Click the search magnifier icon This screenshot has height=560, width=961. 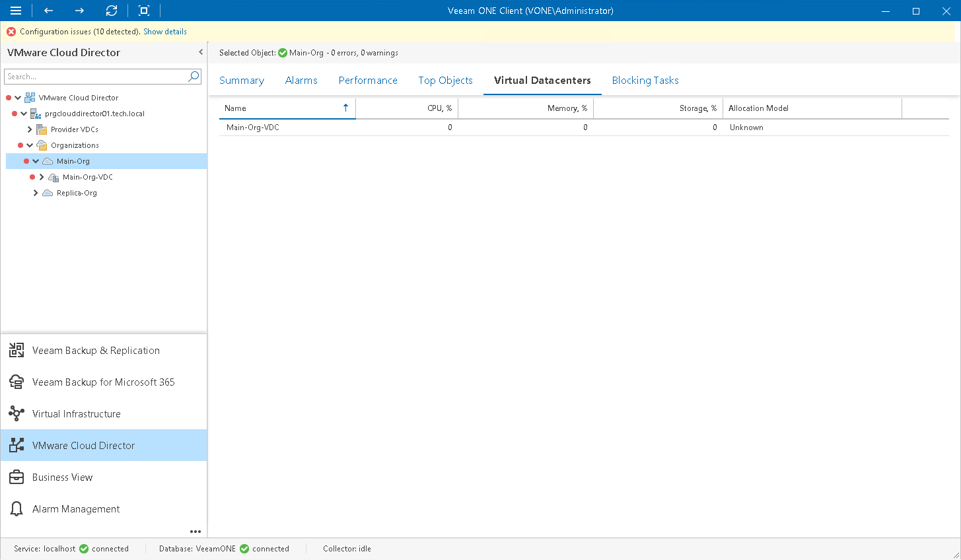click(194, 77)
